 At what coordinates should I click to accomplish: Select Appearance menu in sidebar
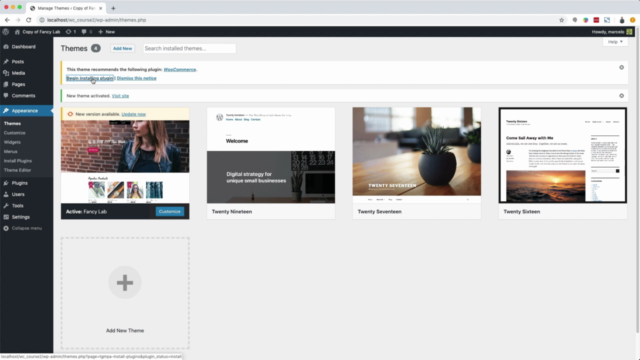point(26,111)
